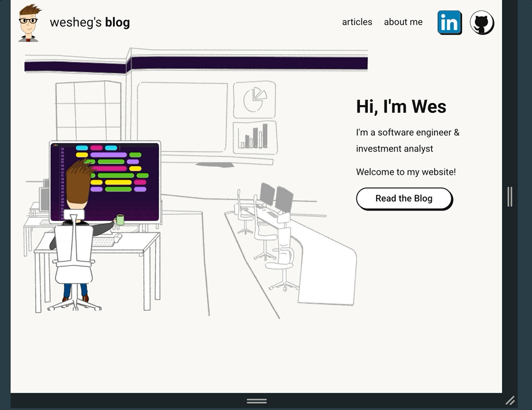Open the LinkedIn profile icon
The height and width of the screenshot is (410, 532).
coord(450,22)
